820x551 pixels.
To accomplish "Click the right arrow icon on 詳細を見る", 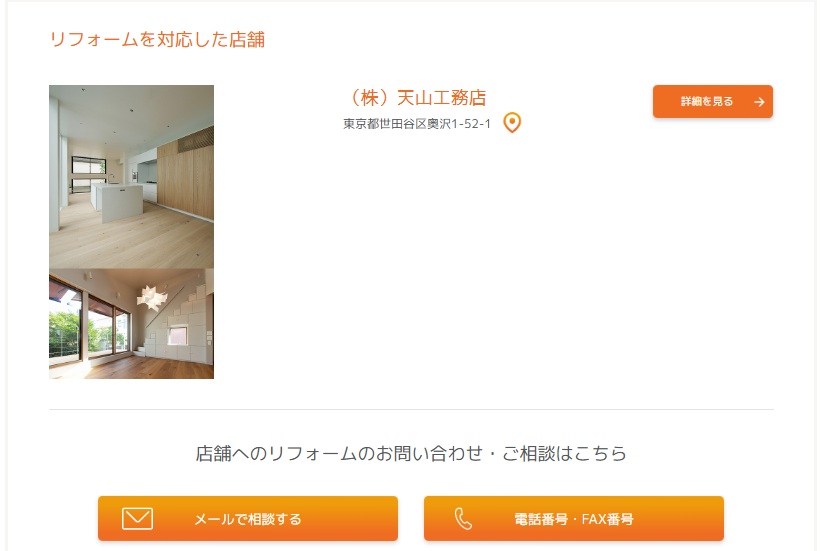I will pos(759,102).
